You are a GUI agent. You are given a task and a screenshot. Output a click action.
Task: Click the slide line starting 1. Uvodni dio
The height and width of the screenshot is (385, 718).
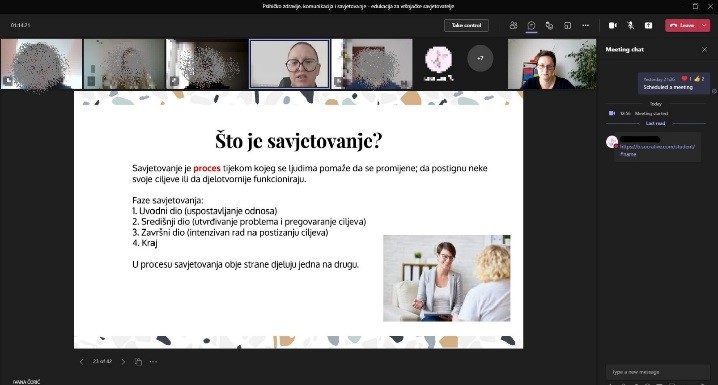pos(205,211)
